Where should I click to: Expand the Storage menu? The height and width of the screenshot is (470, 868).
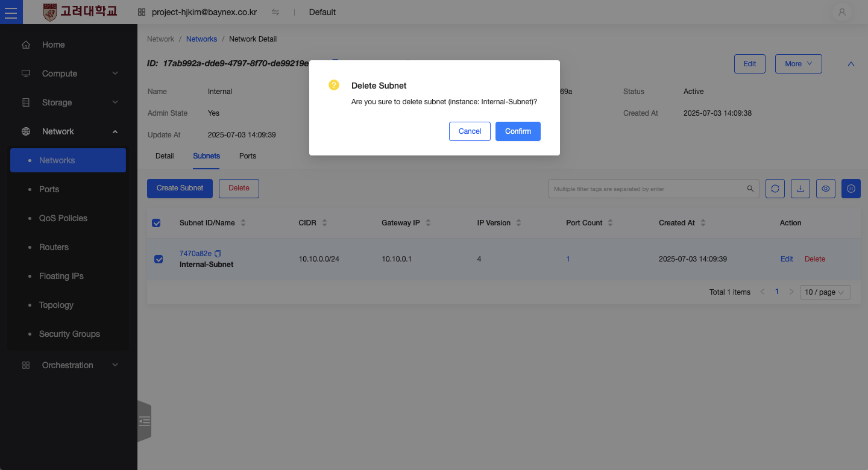click(x=115, y=102)
